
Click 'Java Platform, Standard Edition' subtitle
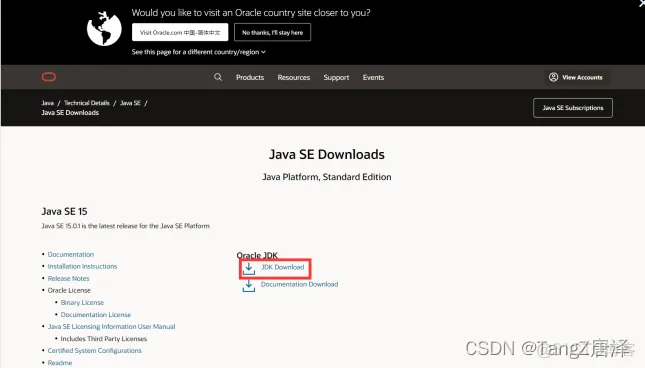327,177
